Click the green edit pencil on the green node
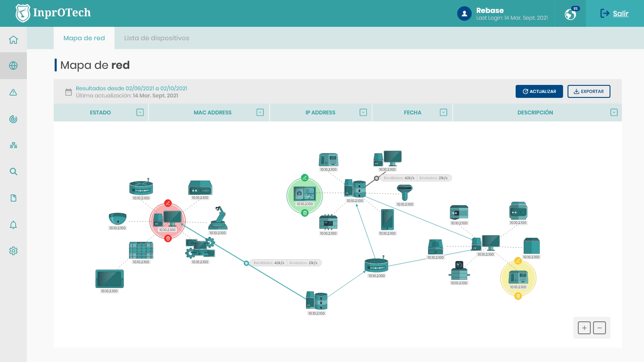 coord(305,177)
